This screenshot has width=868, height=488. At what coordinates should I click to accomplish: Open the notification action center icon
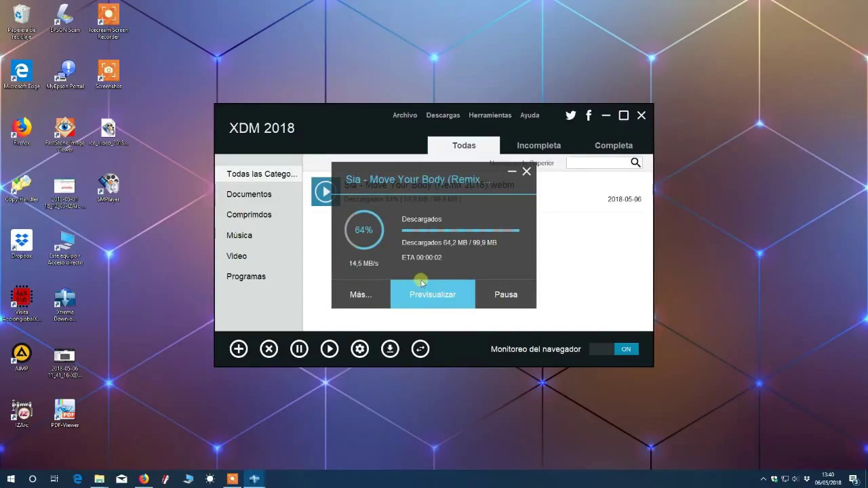coord(854,479)
